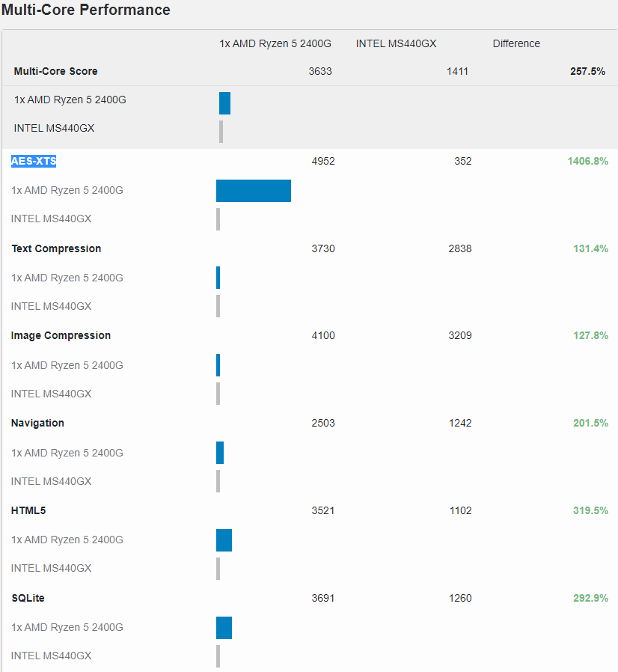Screen dimensions: 618x672
Task: Click the blue Navigation Ryzen bar
Action: pyautogui.click(x=220, y=453)
